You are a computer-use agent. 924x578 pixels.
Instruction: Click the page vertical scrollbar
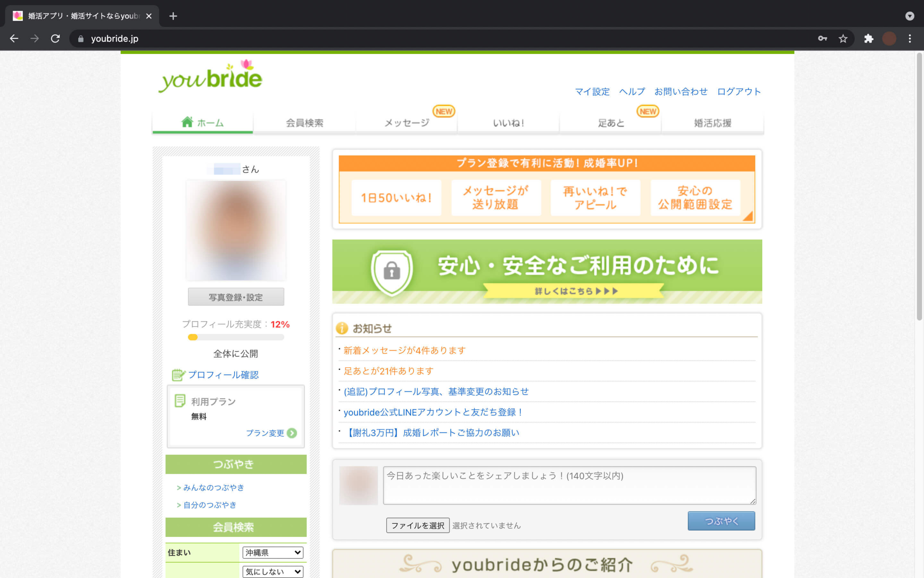tap(919, 187)
